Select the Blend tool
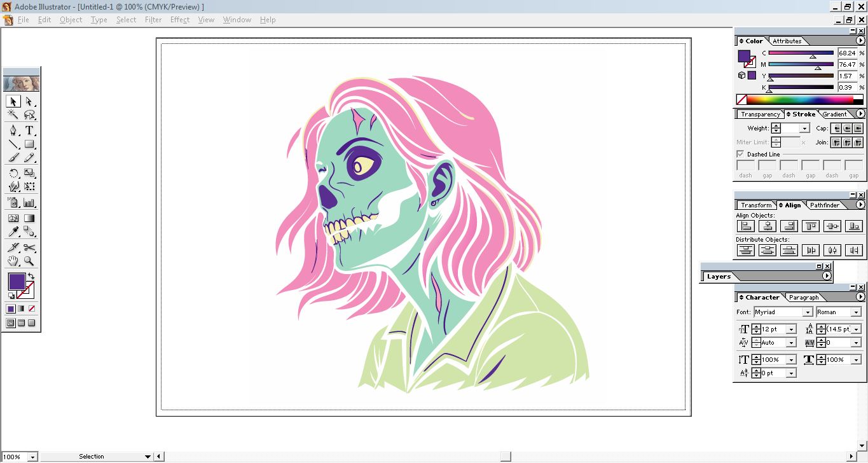The image size is (868, 463). click(x=29, y=231)
